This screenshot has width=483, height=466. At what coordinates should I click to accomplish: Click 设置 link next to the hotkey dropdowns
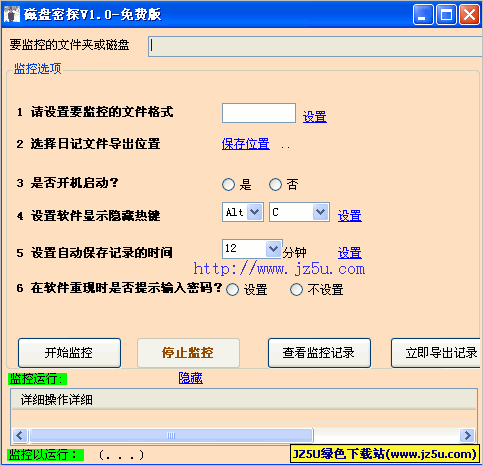coord(350,216)
